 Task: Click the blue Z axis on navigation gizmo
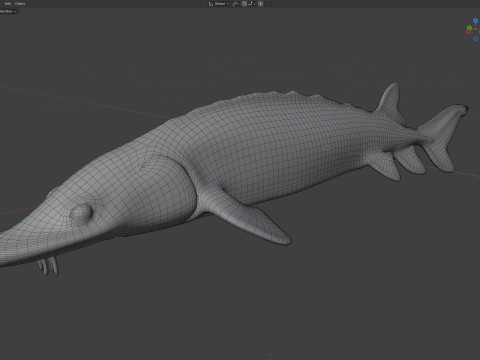(476, 21)
